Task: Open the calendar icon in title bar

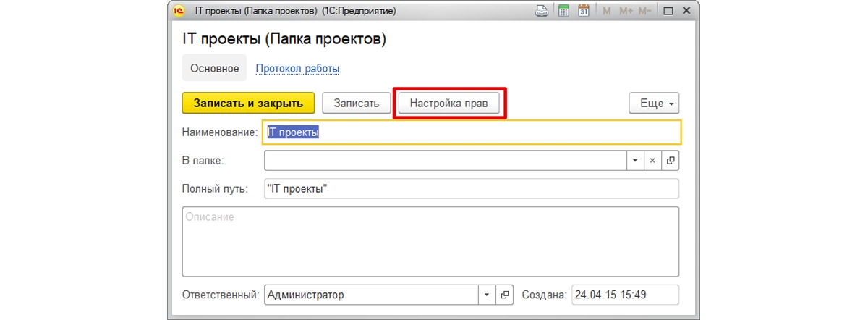Action: 584,11
